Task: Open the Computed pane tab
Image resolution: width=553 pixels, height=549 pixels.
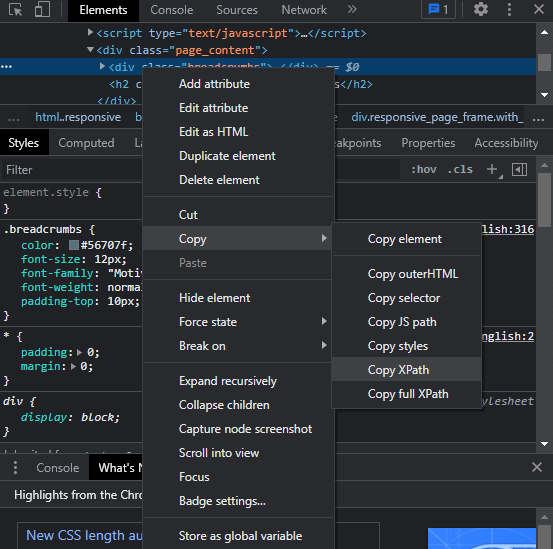Action: pos(86,143)
